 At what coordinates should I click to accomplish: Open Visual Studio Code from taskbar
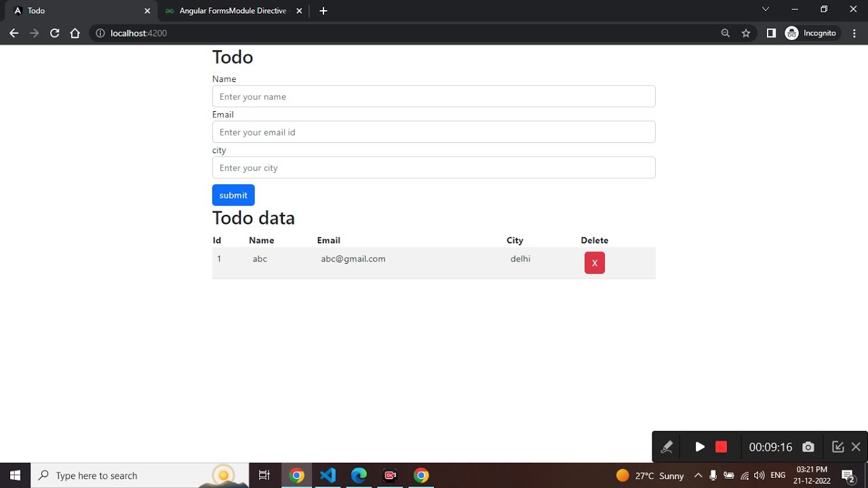(x=328, y=476)
